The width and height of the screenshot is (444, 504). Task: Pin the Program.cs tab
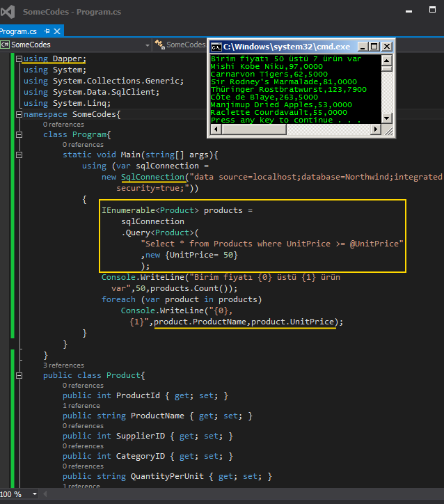[x=47, y=31]
